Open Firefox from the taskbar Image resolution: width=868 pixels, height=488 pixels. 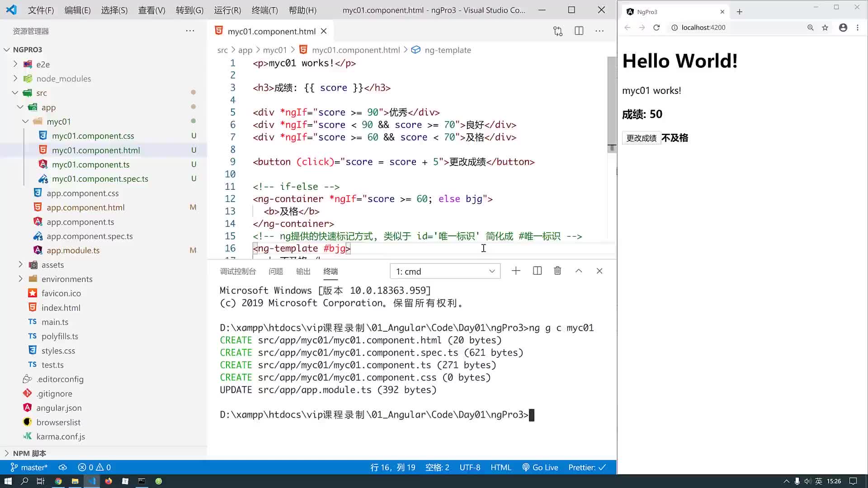tap(108, 481)
